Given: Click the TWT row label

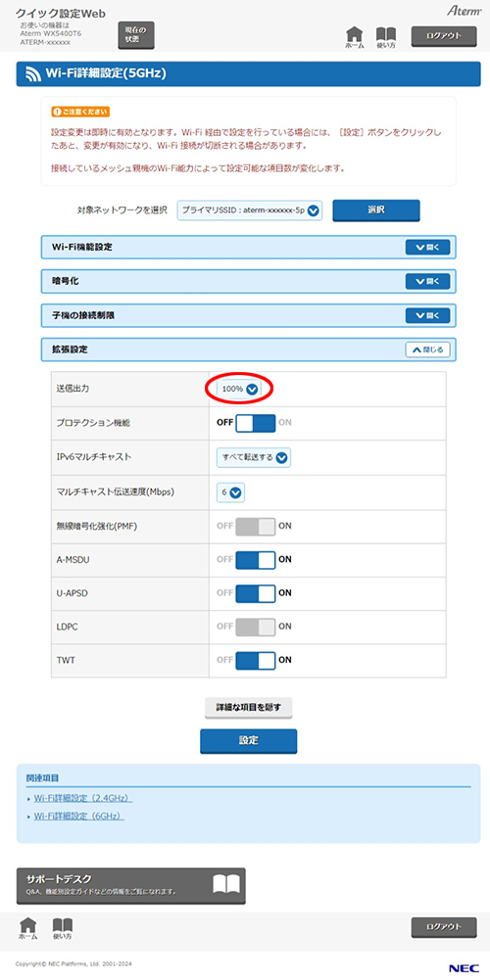Looking at the screenshot, I should (x=65, y=660).
